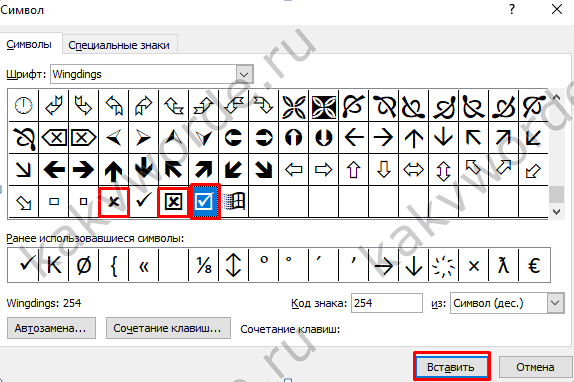Pick the delete-right boxed X arrow symbol
The height and width of the screenshot is (382, 574).
[x=84, y=138]
